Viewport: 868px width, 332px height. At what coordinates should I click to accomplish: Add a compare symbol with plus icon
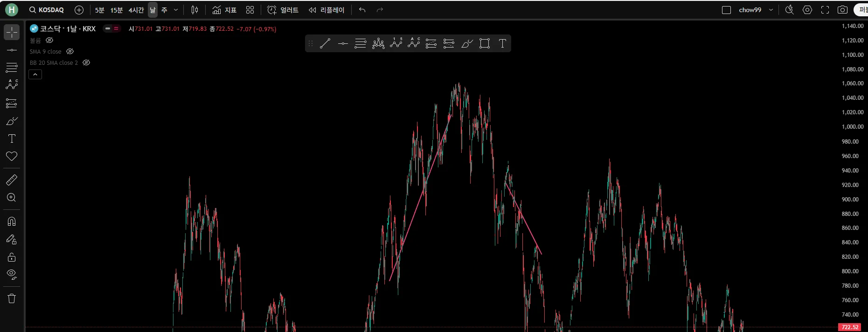click(79, 10)
